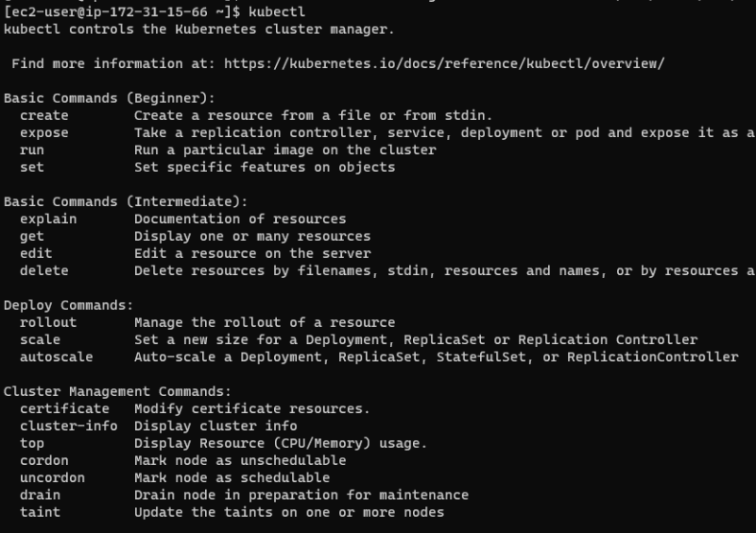Click the kubernetes.io kubectl overview URL

point(446,63)
